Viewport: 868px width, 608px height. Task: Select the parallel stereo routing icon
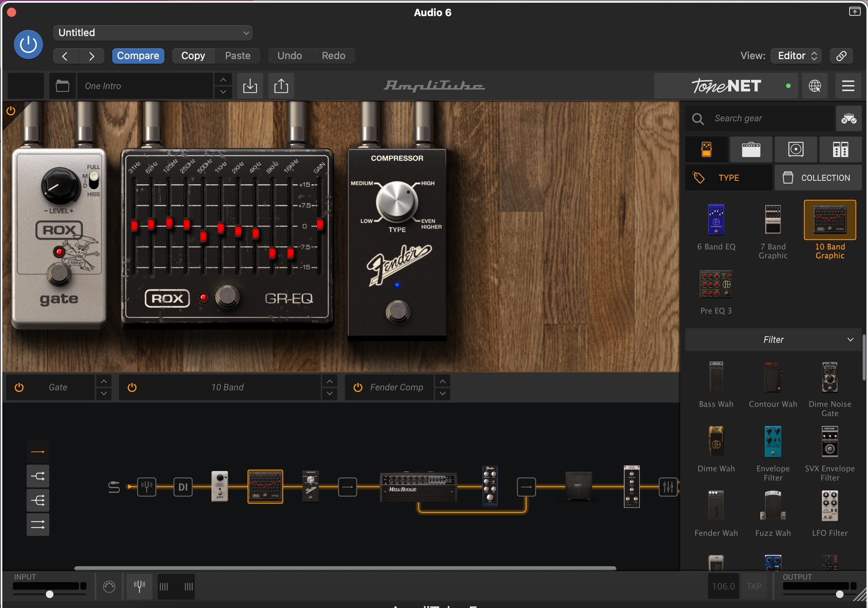[38, 524]
